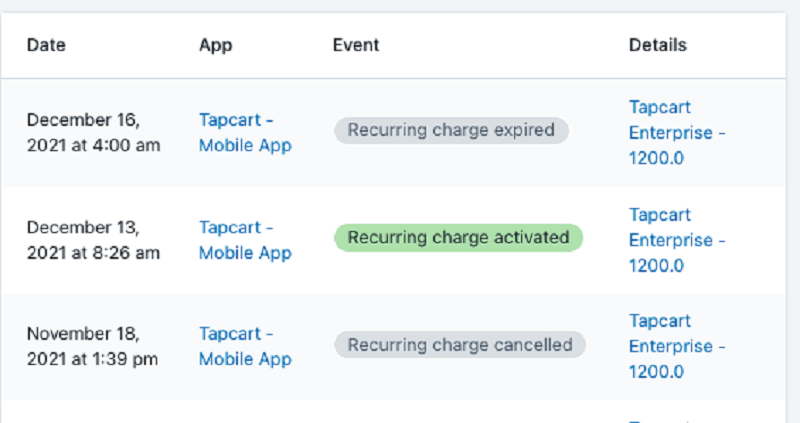Image resolution: width=800 pixels, height=423 pixels.
Task: Open Tapcart - Mobile App link in November 18 row
Action: click(x=245, y=346)
